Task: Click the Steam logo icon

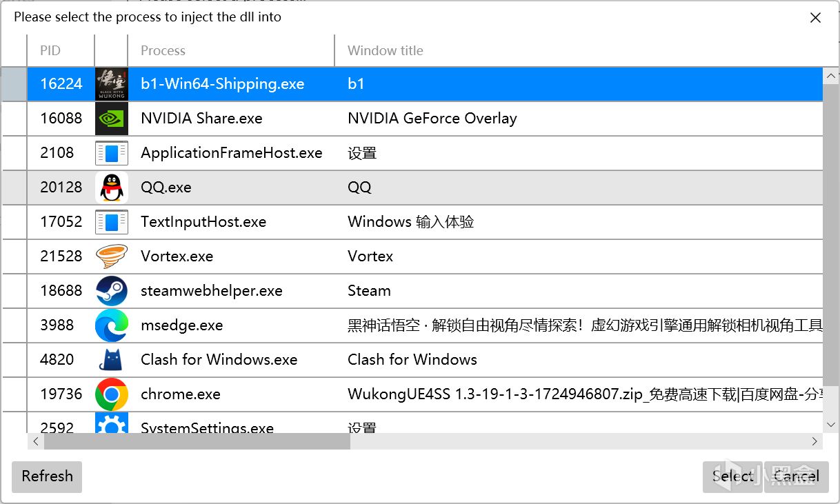Action: point(111,291)
